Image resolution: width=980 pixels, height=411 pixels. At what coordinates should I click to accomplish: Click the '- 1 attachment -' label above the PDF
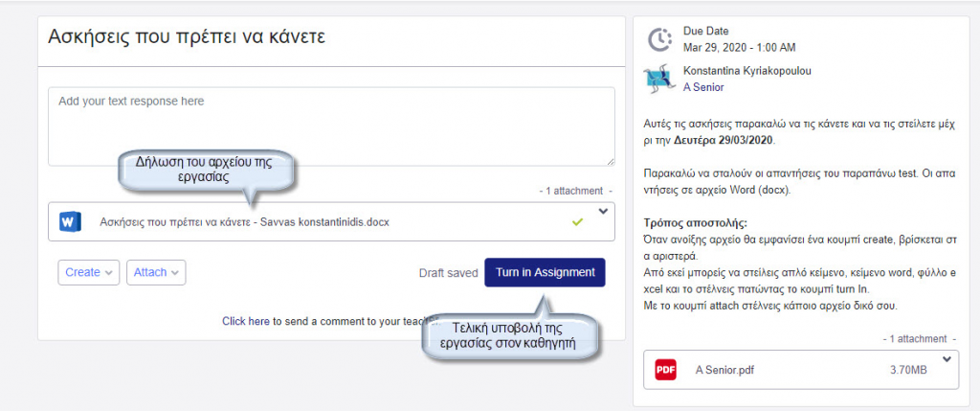click(920, 338)
